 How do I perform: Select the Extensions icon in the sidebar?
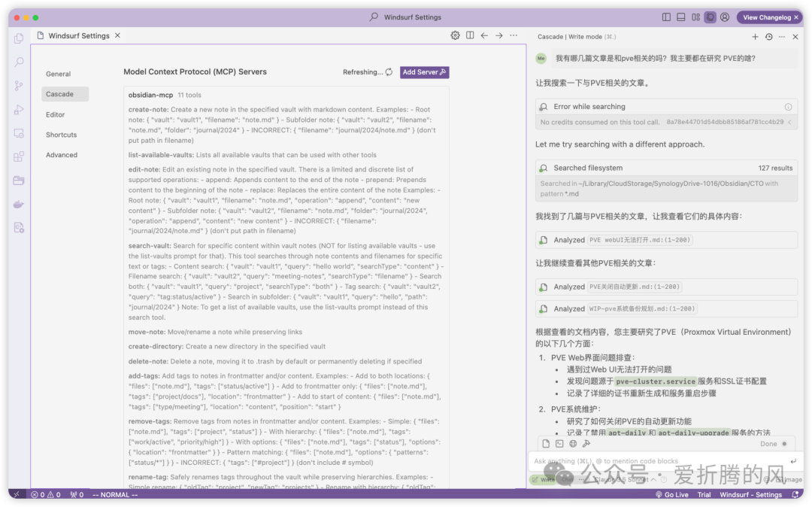coord(19,156)
